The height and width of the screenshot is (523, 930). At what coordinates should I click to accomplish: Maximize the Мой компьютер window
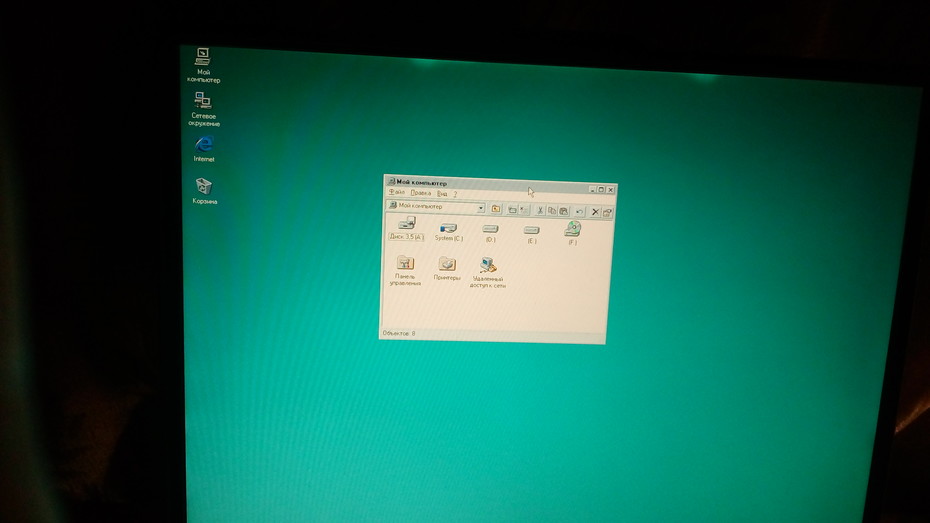point(601,189)
